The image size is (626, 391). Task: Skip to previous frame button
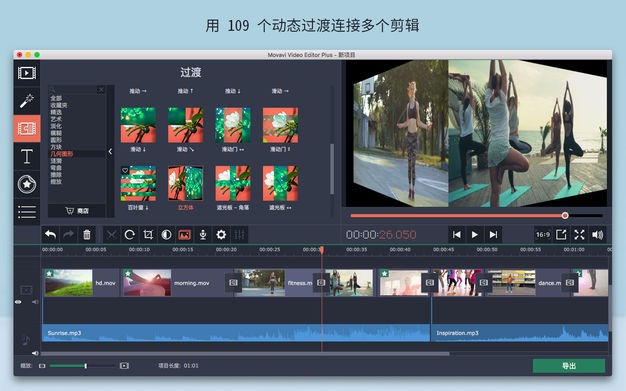pyautogui.click(x=457, y=235)
